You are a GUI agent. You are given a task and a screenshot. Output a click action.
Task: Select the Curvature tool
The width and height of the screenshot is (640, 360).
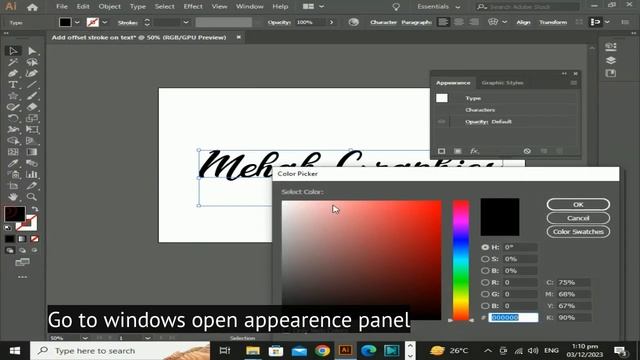[32, 73]
